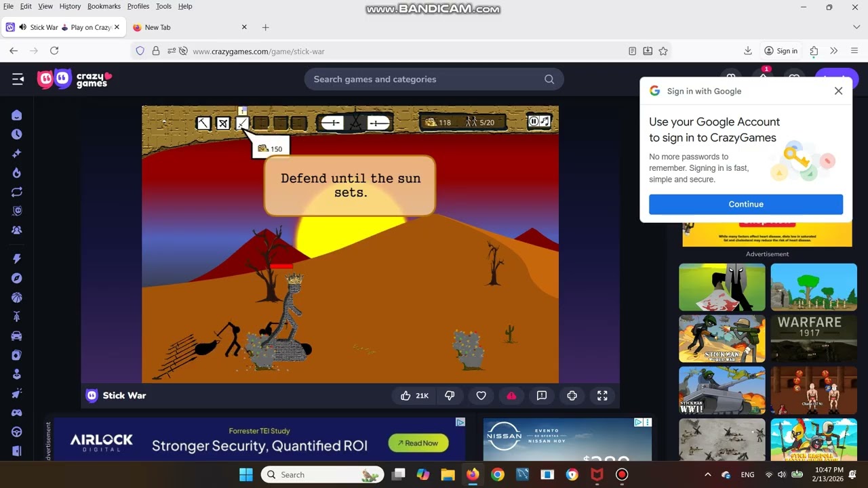Reload the current page
The height and width of the screenshot is (488, 868).
[54, 51]
